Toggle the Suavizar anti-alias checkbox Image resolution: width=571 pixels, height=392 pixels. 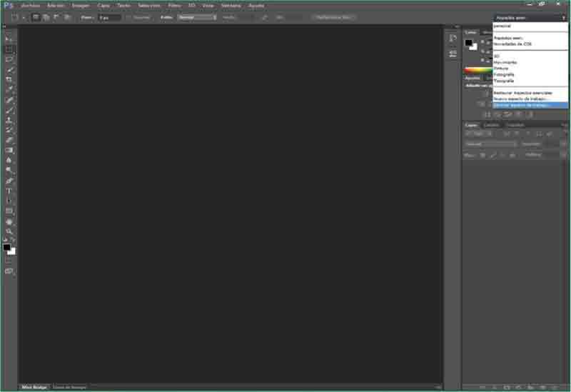point(128,16)
